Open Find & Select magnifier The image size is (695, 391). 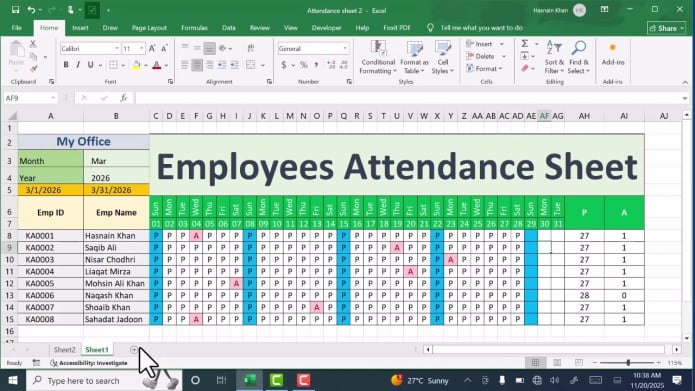point(579,58)
